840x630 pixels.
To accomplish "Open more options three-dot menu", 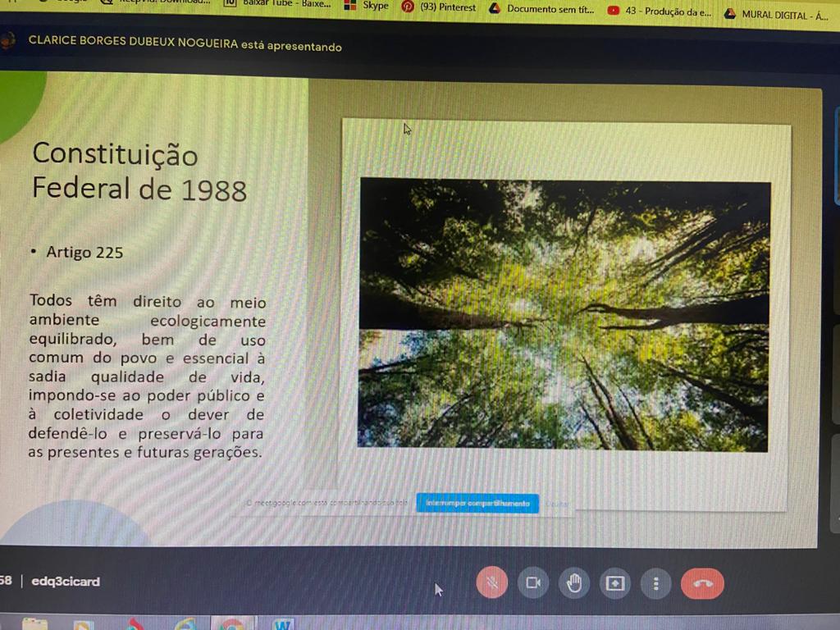I will 655,583.
